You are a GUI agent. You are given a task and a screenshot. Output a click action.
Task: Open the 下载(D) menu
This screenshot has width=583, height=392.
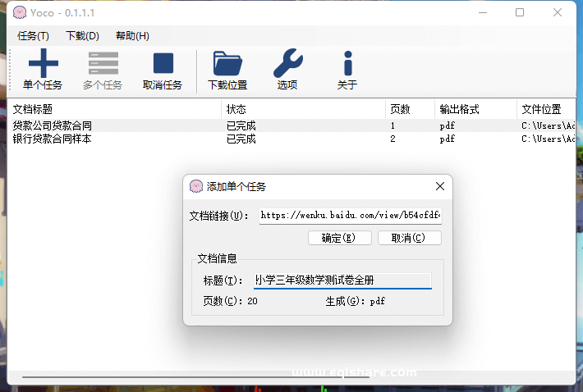click(x=82, y=36)
